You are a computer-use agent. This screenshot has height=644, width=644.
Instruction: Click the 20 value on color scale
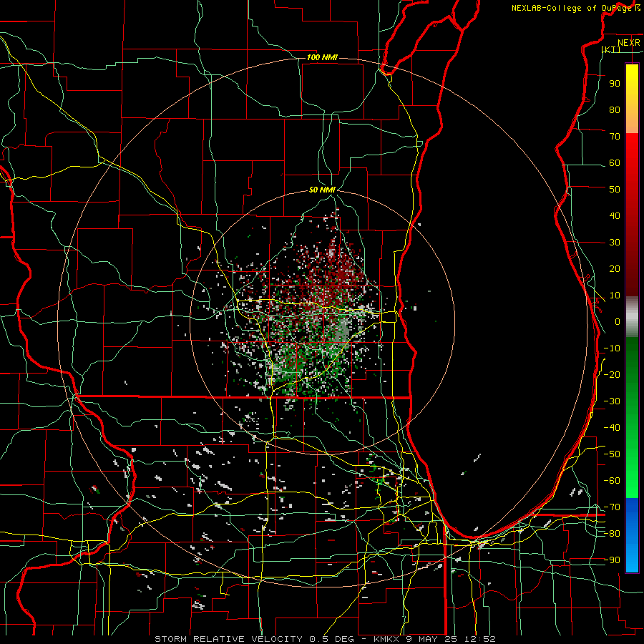(x=615, y=269)
